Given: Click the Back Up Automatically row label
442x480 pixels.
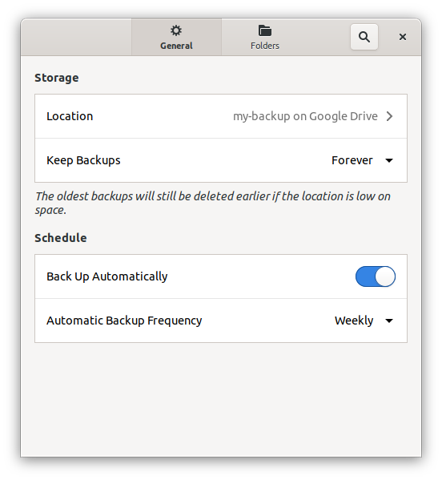Looking at the screenshot, I should pyautogui.click(x=107, y=277).
